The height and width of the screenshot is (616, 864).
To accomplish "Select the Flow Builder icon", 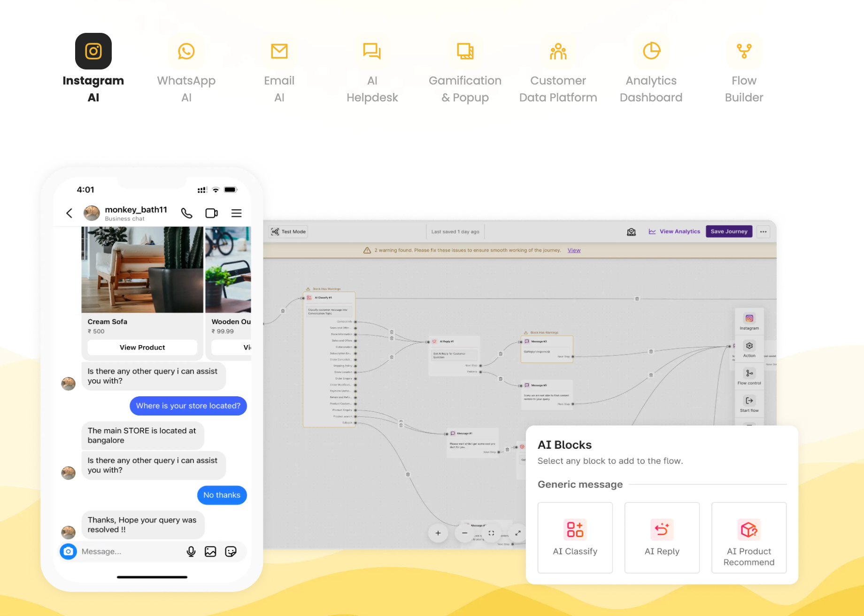I will coord(744,51).
